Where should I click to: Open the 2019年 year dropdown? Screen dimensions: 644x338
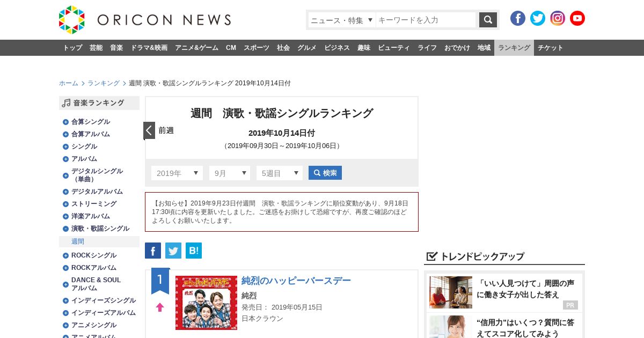coord(177,173)
